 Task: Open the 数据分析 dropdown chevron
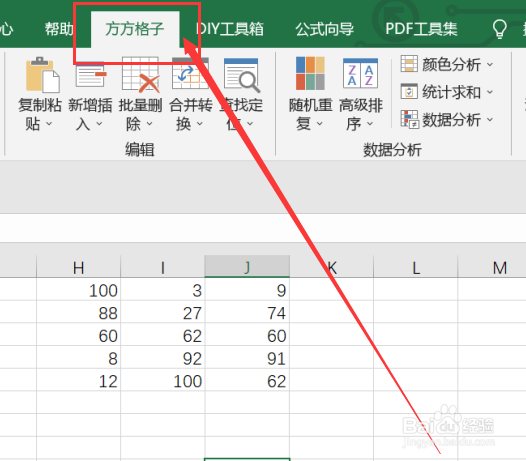(490, 119)
